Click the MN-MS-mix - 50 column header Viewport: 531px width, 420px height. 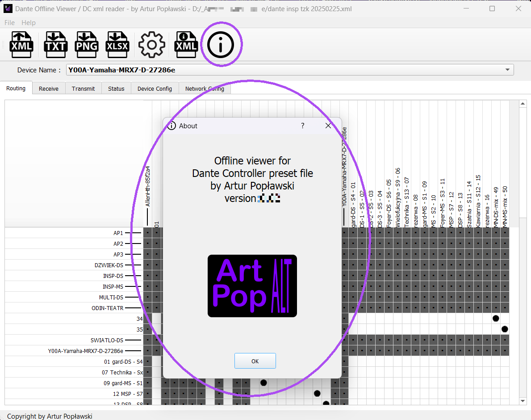tap(505, 206)
